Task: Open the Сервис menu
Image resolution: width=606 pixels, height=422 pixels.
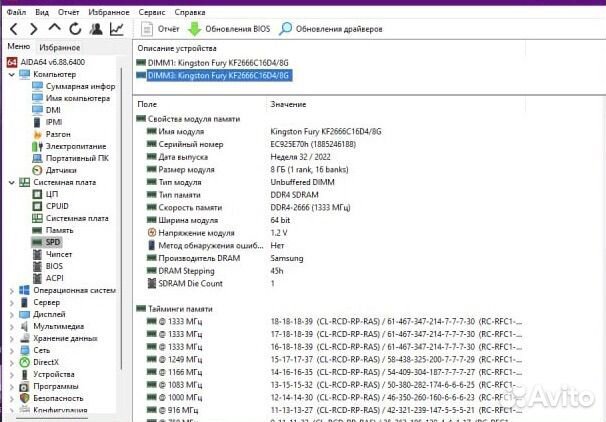Action: (x=152, y=12)
